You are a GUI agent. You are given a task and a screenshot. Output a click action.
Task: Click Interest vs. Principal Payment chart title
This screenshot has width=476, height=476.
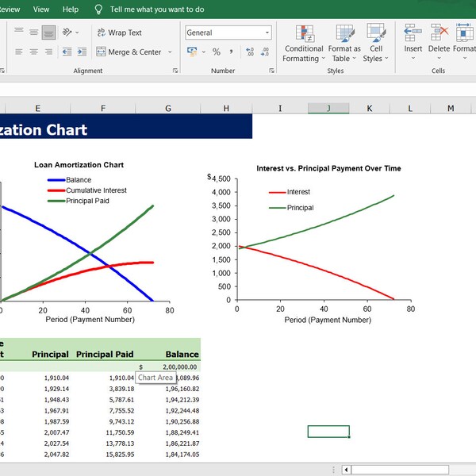tap(328, 168)
